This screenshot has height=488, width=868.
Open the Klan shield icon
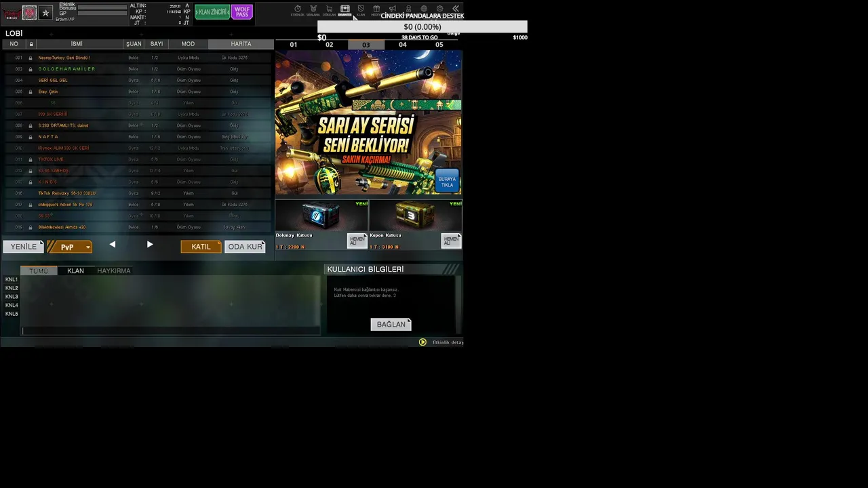tap(361, 10)
